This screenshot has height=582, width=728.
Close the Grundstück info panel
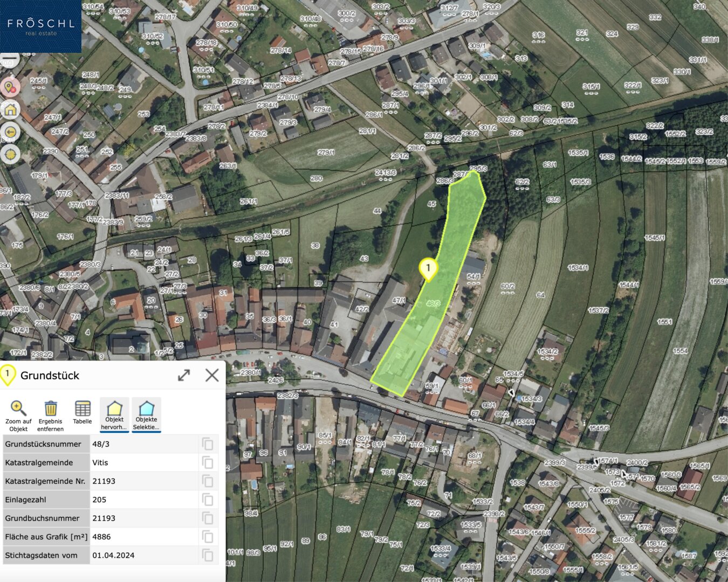(212, 375)
